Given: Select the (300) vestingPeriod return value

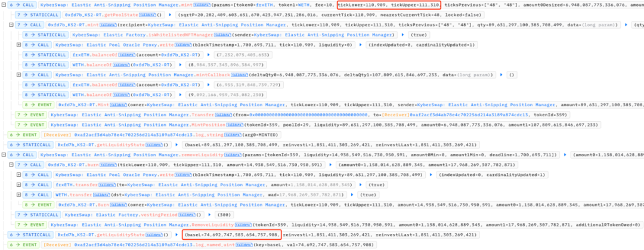Looking at the screenshot, I should pyautogui.click(x=224, y=215).
